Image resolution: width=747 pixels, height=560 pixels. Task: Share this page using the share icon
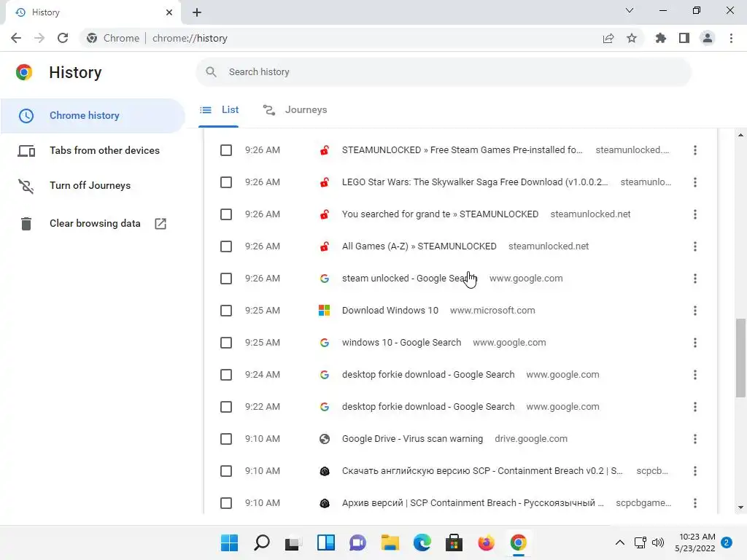[608, 38]
